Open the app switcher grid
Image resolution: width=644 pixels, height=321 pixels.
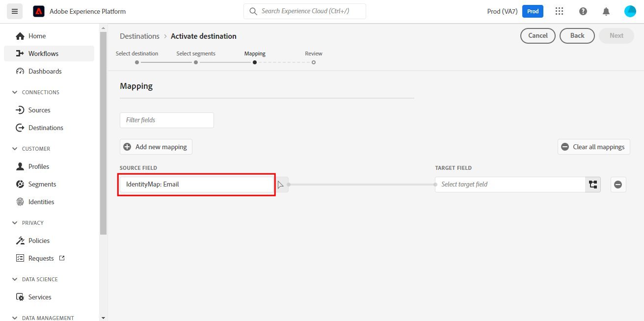pyautogui.click(x=559, y=11)
